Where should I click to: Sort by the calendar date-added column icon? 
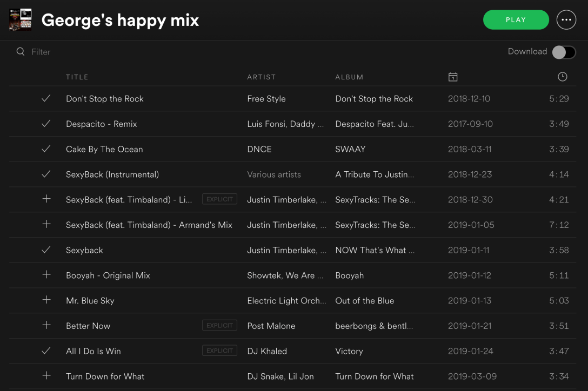tap(453, 77)
